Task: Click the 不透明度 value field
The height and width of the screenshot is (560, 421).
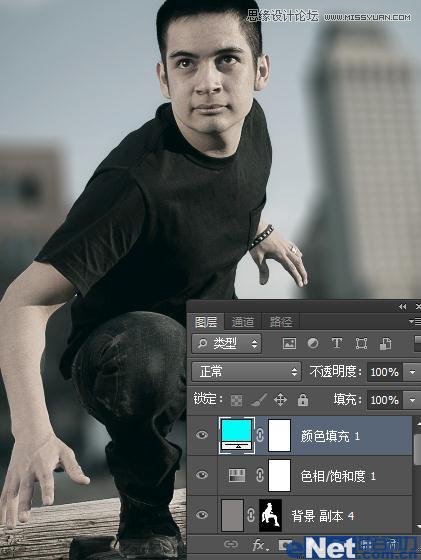Action: click(x=385, y=372)
